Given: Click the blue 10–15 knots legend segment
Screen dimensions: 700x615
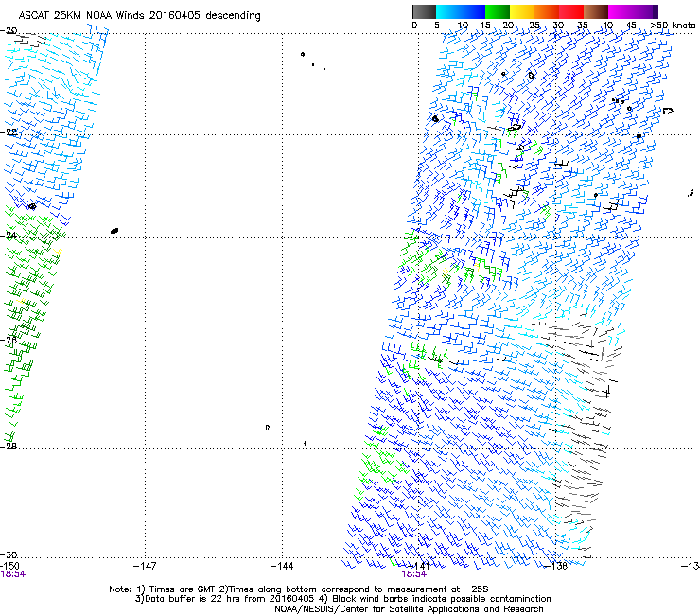Looking at the screenshot, I should point(473,11).
